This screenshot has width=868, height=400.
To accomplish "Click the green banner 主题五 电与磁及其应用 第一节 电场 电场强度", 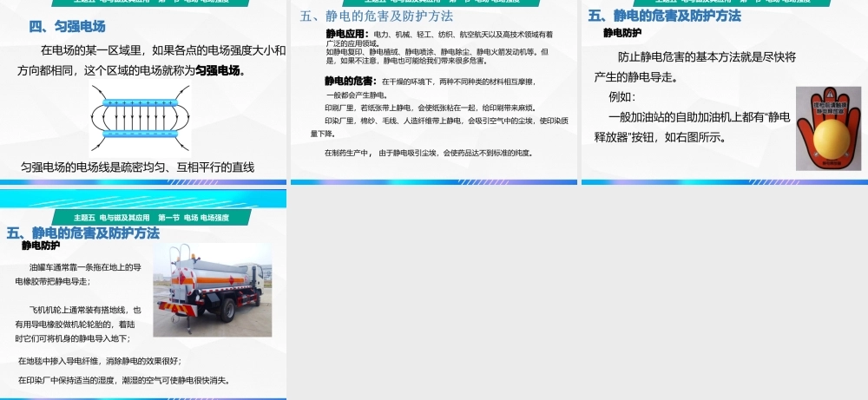I will (151, 218).
